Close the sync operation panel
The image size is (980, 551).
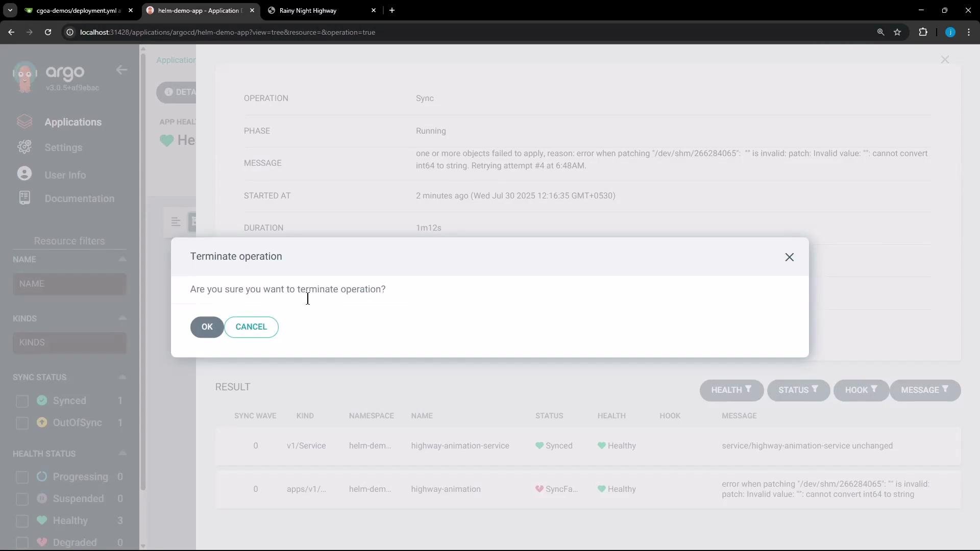[x=945, y=60]
